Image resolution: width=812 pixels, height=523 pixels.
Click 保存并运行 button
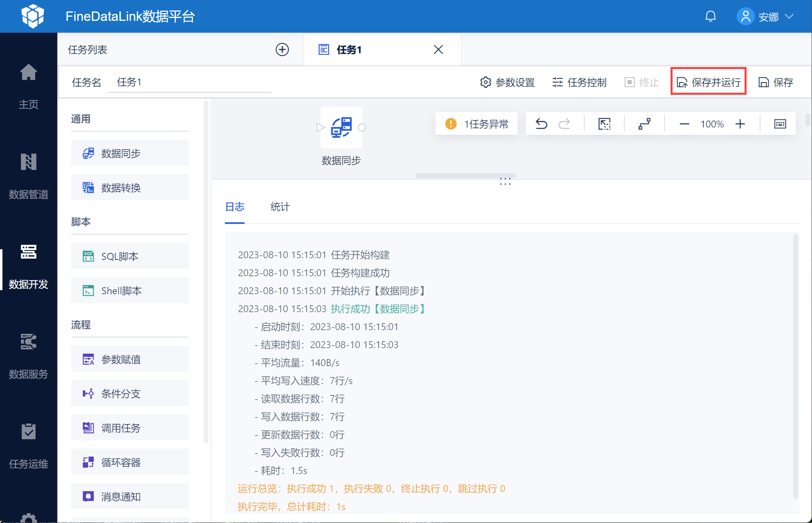coord(709,82)
